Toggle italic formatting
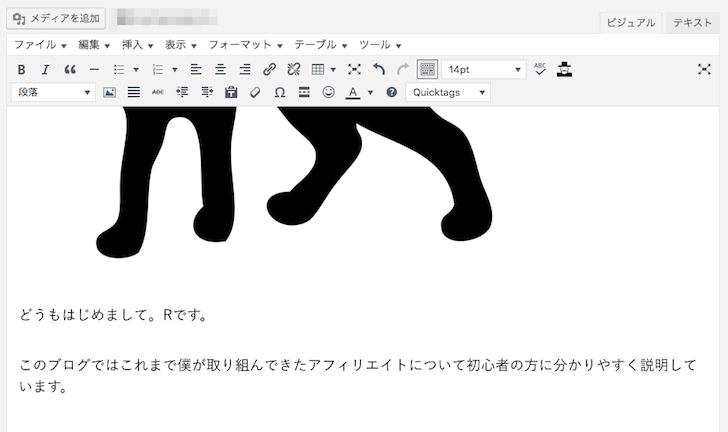This screenshot has width=728, height=432. tap(46, 69)
